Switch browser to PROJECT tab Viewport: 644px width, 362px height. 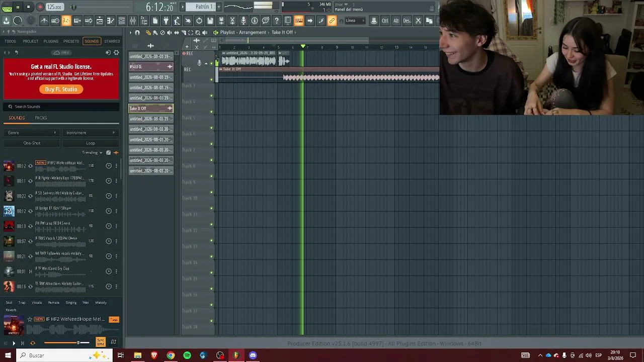point(31,41)
